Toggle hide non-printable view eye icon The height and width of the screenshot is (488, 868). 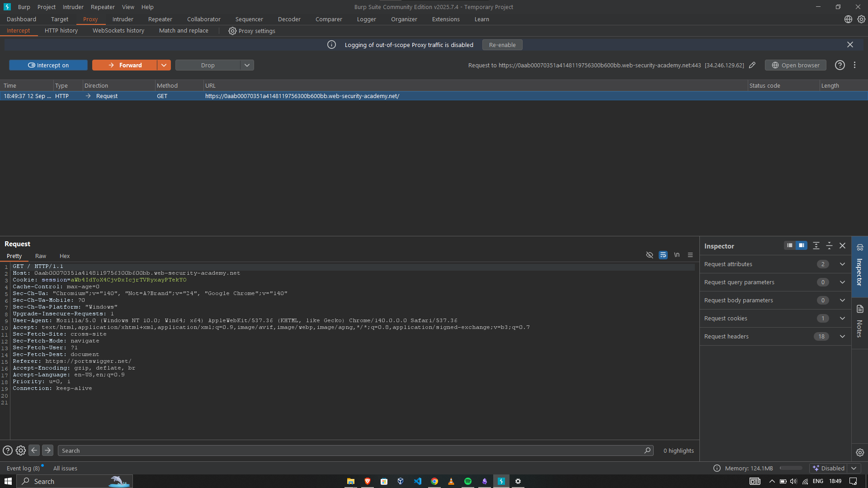650,255
